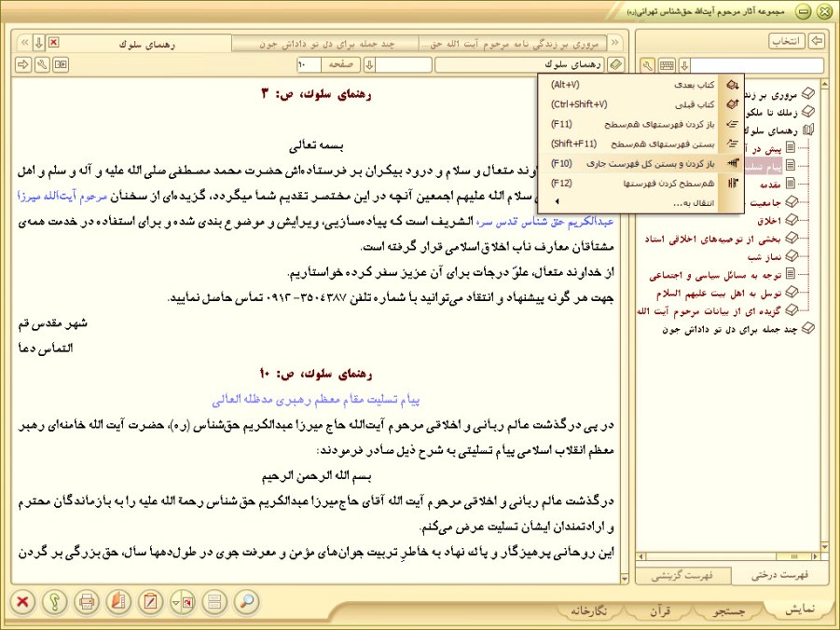Screen dimensions: 840x630
Task: Click the stacked panels icon in the bottom toolbar
Action: click(x=214, y=602)
